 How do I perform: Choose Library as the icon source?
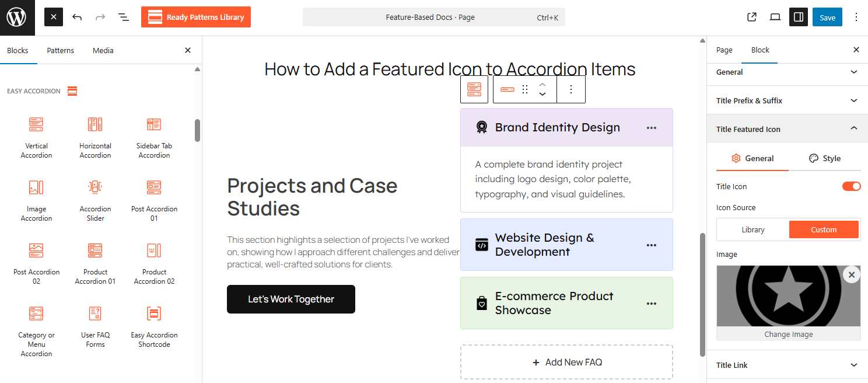pyautogui.click(x=753, y=229)
